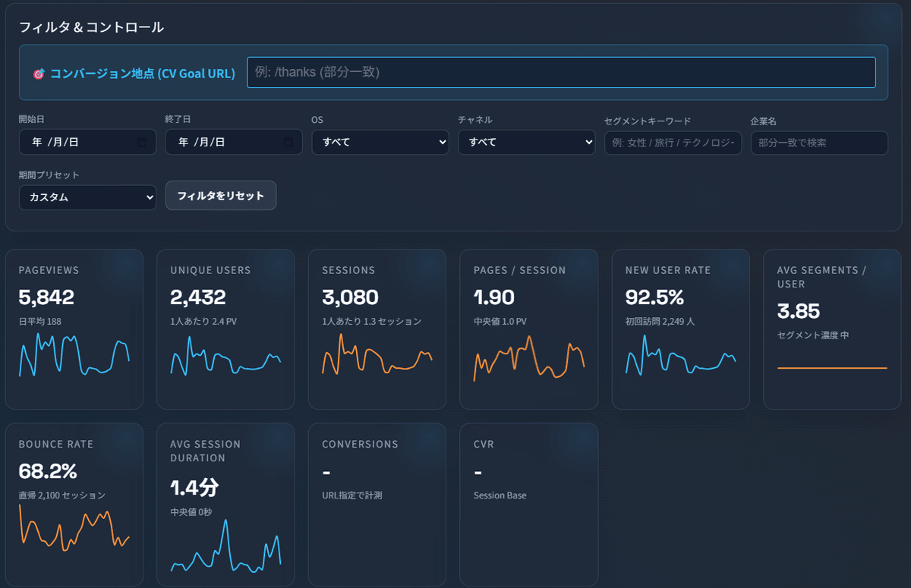Click the 企業名 search field
911x588 pixels.
click(818, 143)
